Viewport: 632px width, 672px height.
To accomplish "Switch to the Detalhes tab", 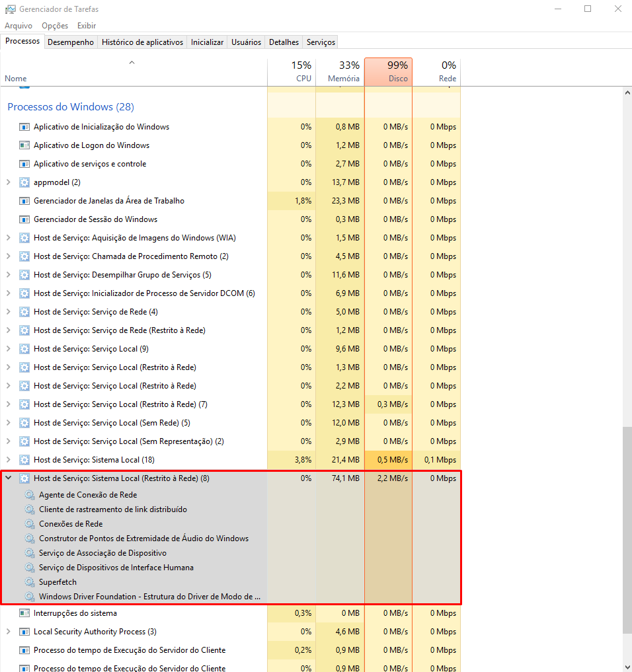I will [284, 42].
